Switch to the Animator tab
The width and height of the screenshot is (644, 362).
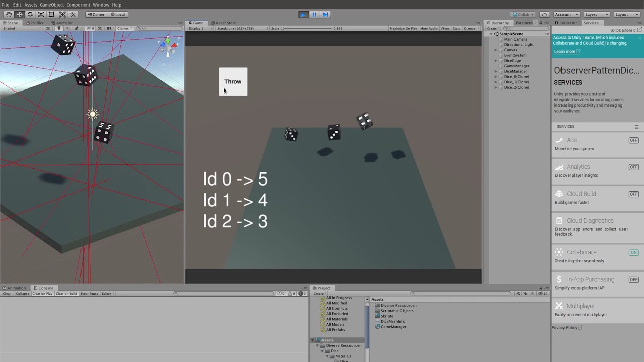click(x=62, y=23)
